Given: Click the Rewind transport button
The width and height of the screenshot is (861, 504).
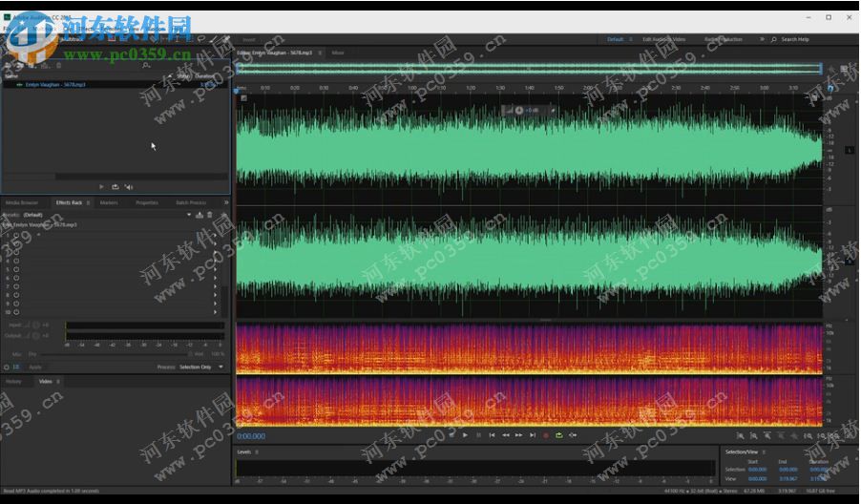Looking at the screenshot, I should pyautogui.click(x=506, y=435).
